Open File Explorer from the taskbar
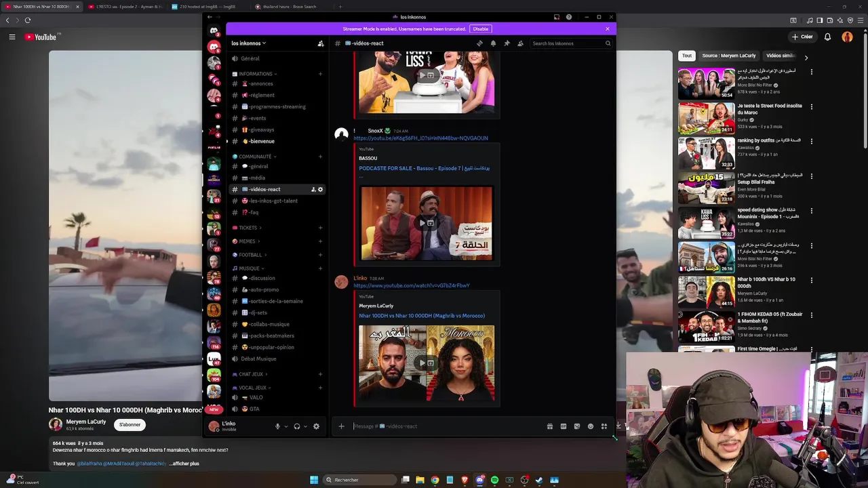Screen dimensions: 868x488 tap(420, 480)
